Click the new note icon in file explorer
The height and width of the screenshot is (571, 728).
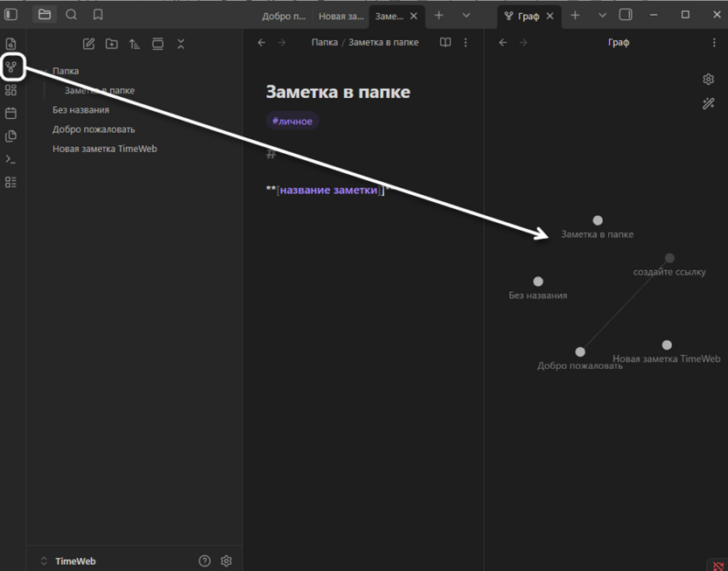pos(88,44)
